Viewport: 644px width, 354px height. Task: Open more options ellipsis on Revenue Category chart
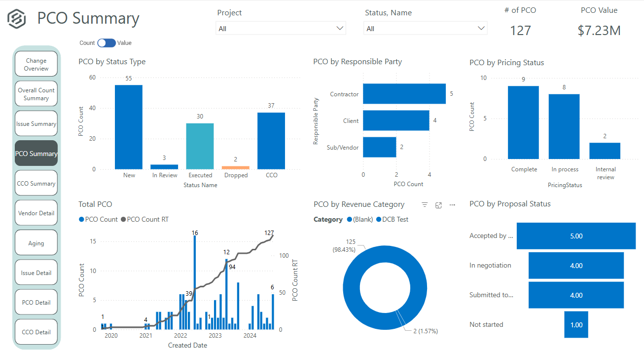pyautogui.click(x=452, y=205)
